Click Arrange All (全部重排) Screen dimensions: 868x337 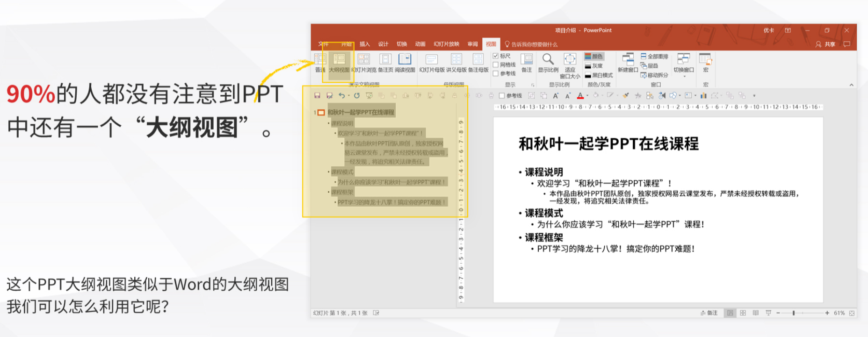pos(654,56)
